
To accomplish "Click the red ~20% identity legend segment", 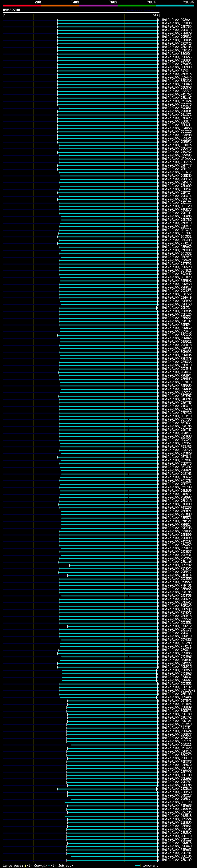I will click(x=22, y=6).
